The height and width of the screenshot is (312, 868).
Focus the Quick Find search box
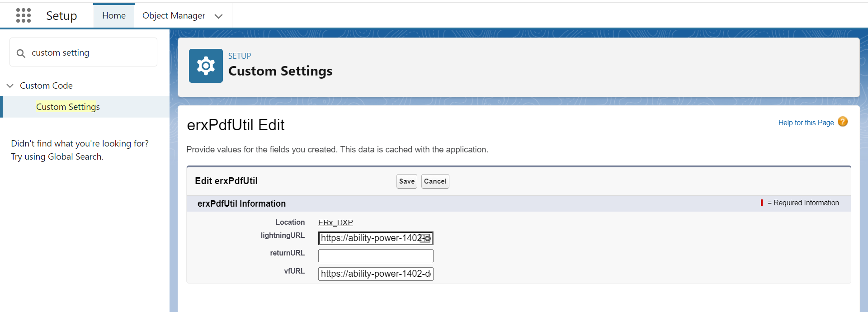point(90,53)
